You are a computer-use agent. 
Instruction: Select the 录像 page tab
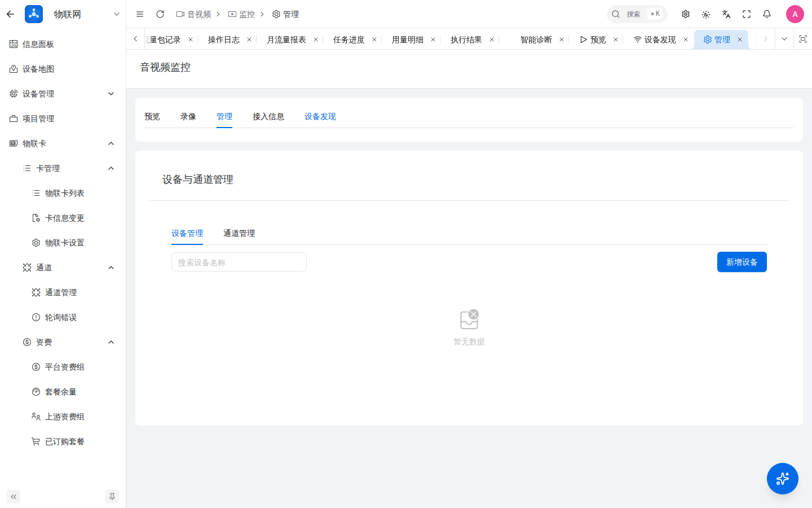click(188, 116)
